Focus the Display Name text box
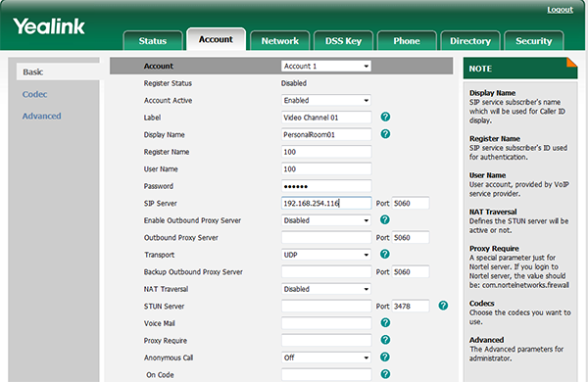588x382 pixels. tap(326, 134)
